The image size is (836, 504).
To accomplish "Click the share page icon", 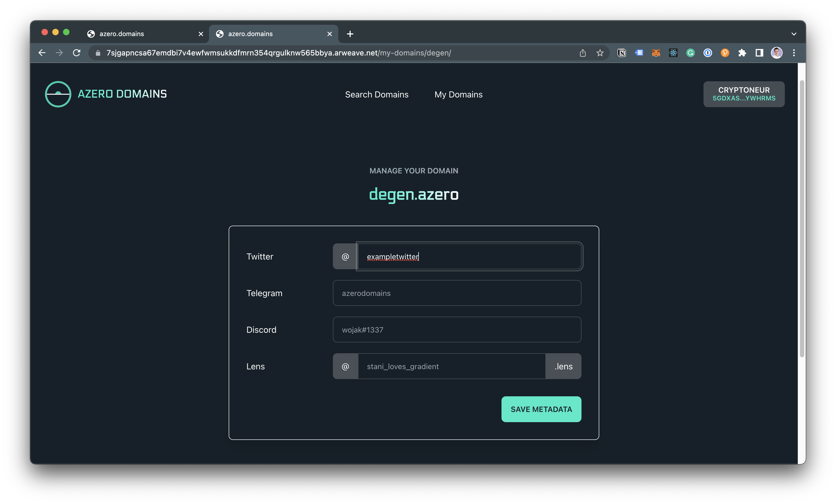I will (583, 53).
